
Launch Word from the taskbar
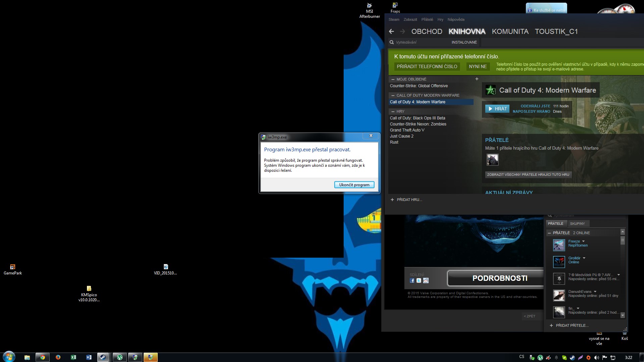tap(89, 357)
